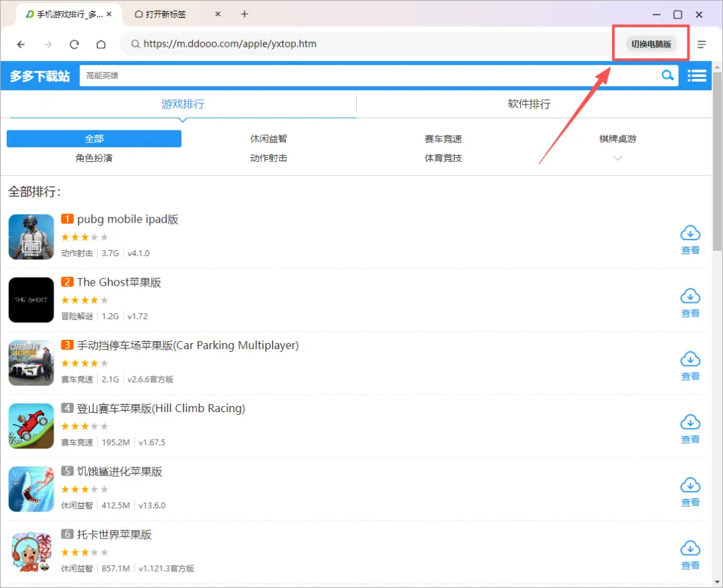Image resolution: width=723 pixels, height=588 pixels.
Task: Open 登山赛车苹果版 title link
Action: (161, 408)
